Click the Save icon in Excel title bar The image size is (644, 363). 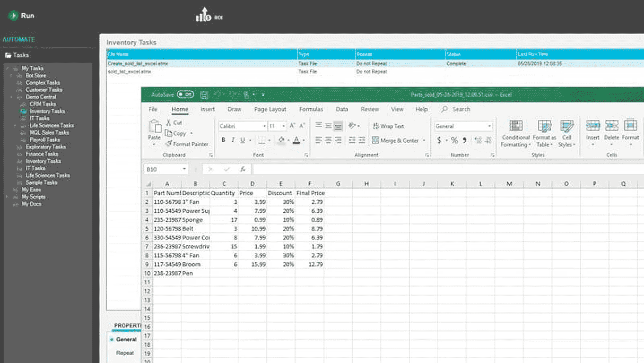point(204,95)
